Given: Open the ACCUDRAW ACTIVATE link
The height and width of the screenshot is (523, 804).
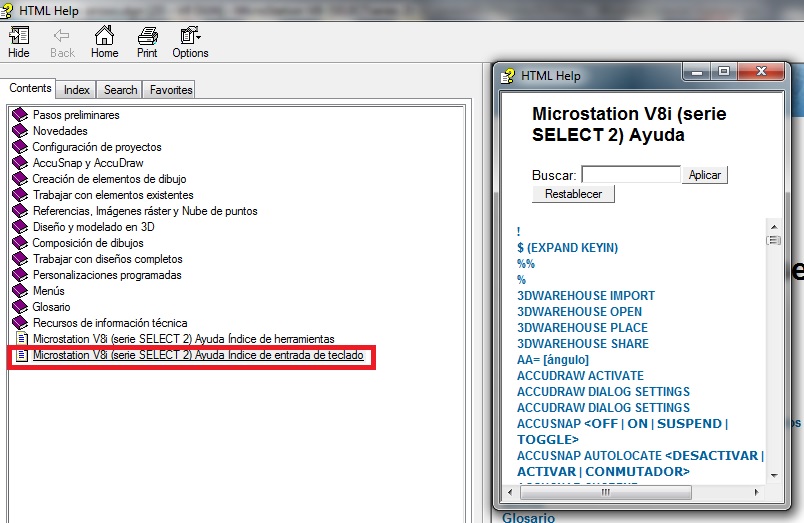Looking at the screenshot, I should [580, 375].
